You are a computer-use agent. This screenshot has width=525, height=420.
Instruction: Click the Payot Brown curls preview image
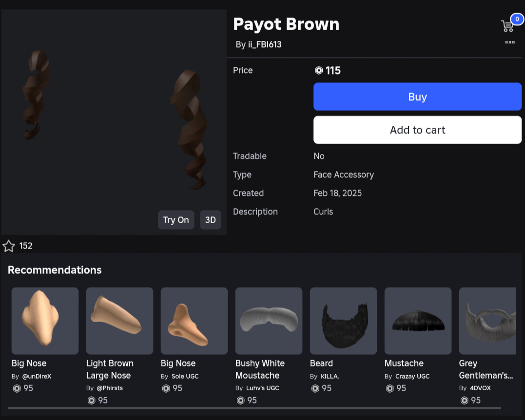[114, 122]
